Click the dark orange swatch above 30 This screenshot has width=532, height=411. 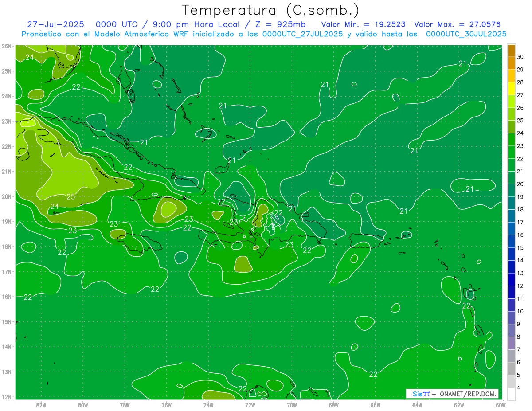[511, 51]
